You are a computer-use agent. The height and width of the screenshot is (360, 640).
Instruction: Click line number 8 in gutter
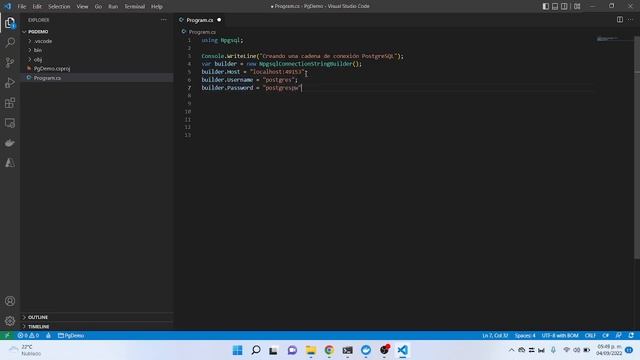pyautogui.click(x=189, y=96)
